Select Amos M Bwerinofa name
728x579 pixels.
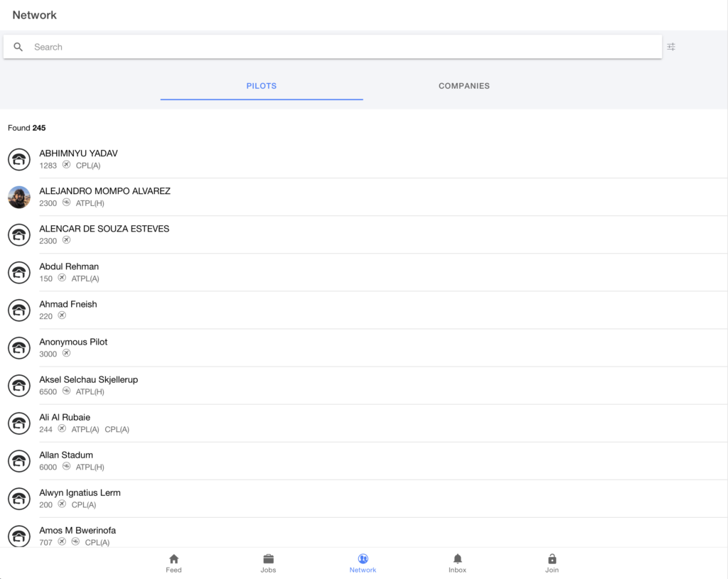77,530
